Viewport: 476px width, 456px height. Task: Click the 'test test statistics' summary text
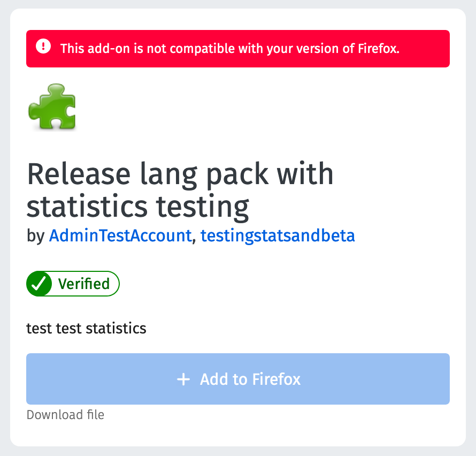tap(86, 329)
